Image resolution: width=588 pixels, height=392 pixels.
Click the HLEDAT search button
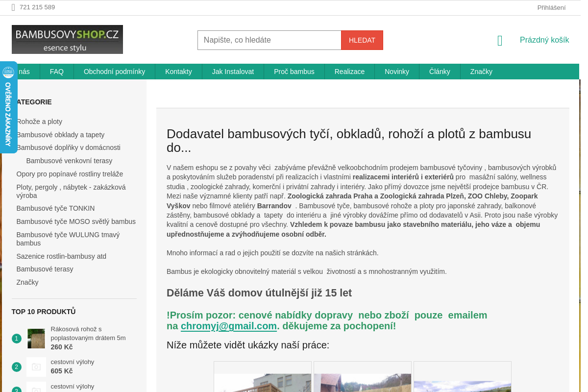[362, 40]
